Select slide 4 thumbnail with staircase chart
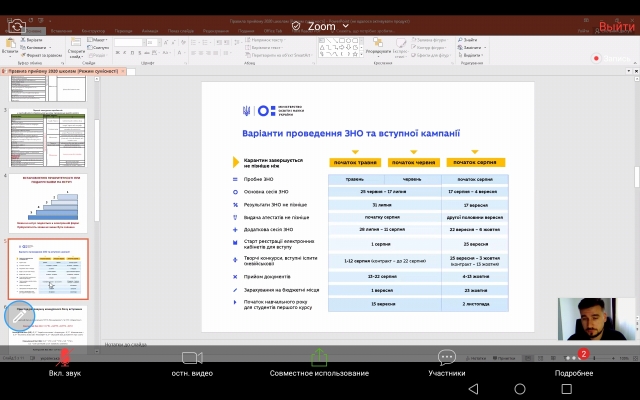Viewport: 640px width, 400px height. 48,202
